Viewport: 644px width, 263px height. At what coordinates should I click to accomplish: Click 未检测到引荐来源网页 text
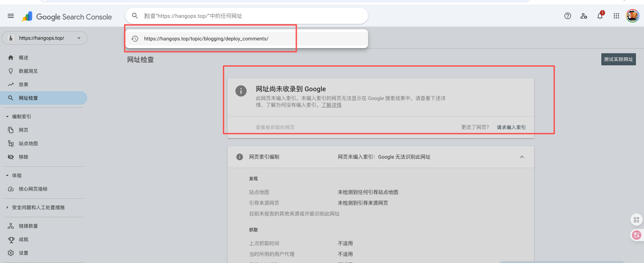click(x=363, y=203)
